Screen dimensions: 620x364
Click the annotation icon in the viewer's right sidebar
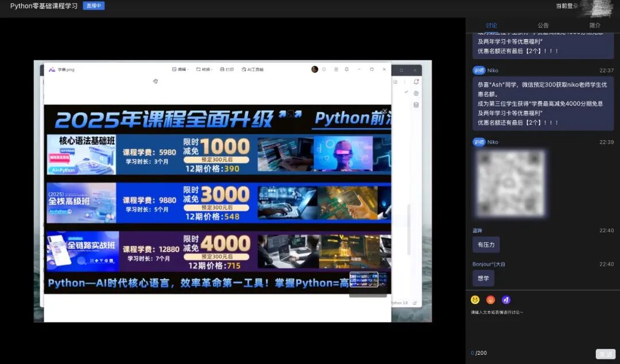[x=417, y=94]
